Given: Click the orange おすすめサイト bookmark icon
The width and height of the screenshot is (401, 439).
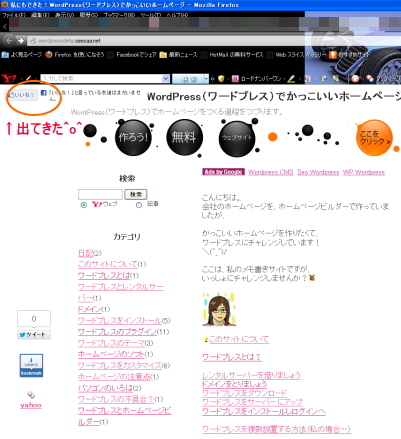Looking at the screenshot, I should (333, 55).
